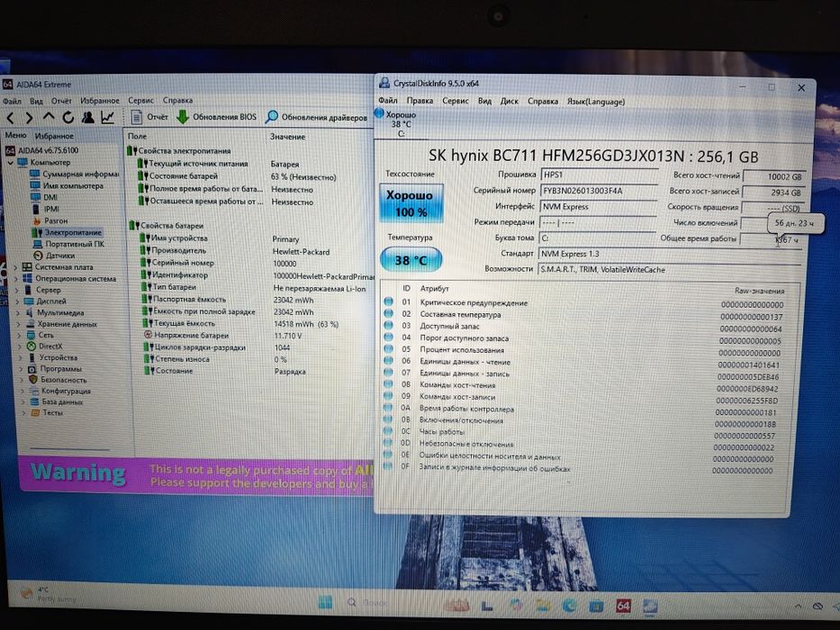Click Обновления драйверов toolbar button
This screenshot has width=840, height=630.
(316, 117)
